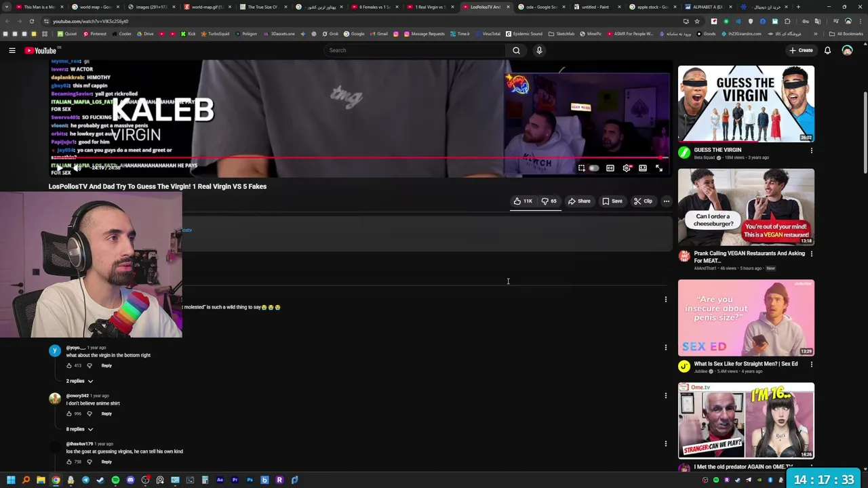Switch to '1 Real Virgin vs' tab

[x=429, y=7]
